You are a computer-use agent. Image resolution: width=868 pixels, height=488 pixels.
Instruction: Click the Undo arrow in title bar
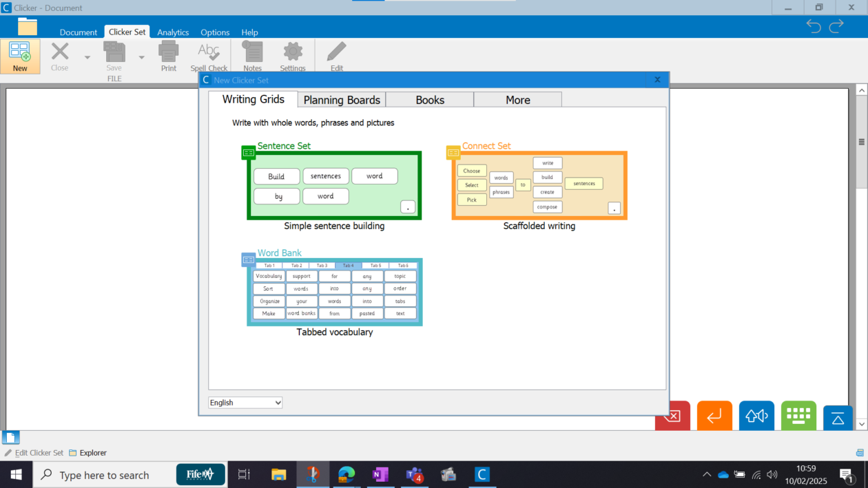(x=814, y=26)
